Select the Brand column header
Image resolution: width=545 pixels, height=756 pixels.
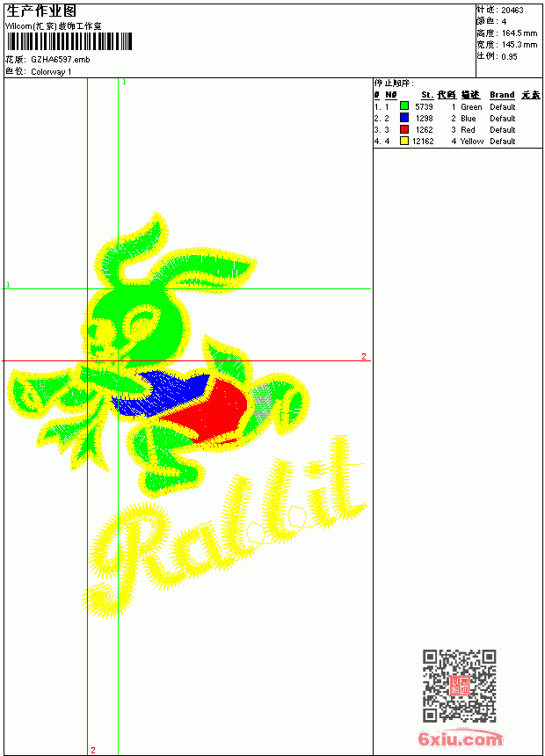pos(502,95)
